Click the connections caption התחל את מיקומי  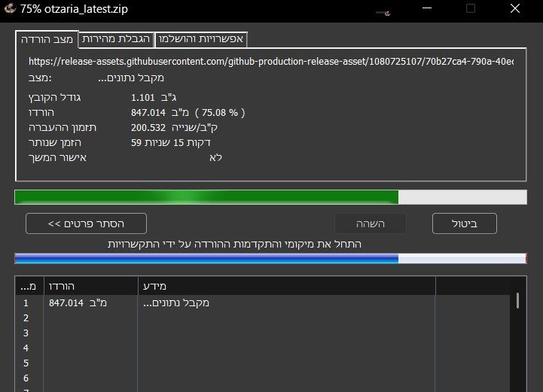point(234,245)
